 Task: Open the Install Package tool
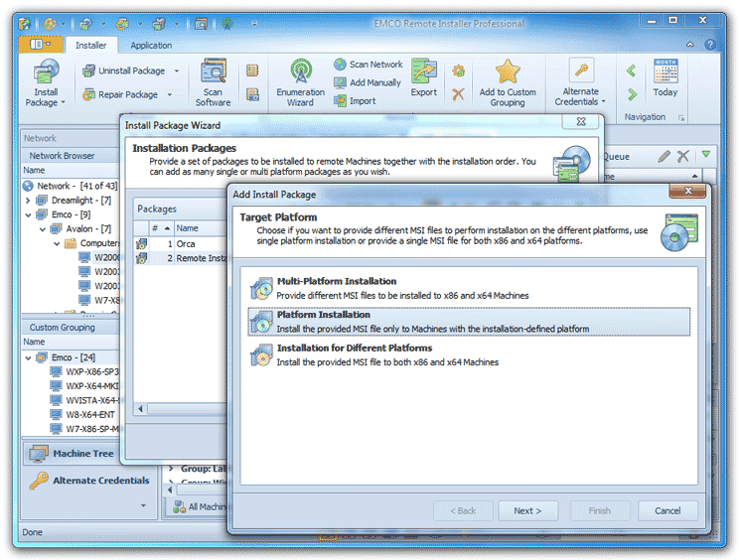pos(46,82)
